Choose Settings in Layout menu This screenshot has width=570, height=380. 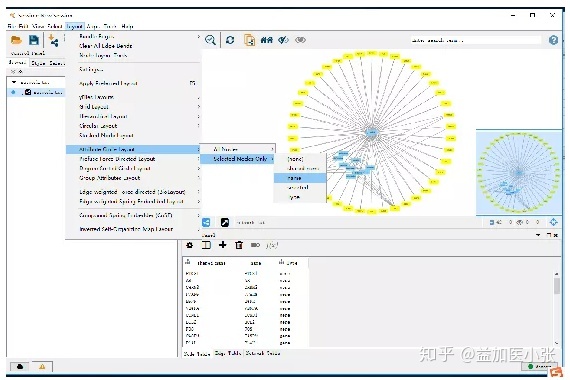click(x=91, y=69)
